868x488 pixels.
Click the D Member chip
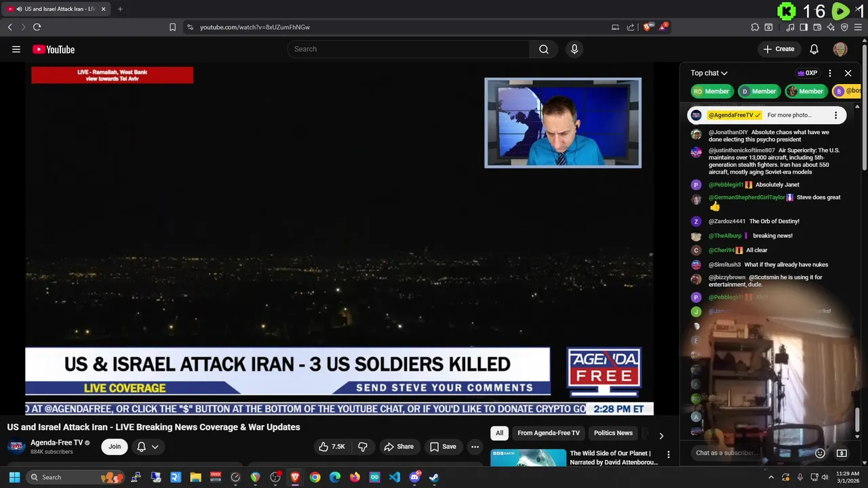tap(758, 91)
